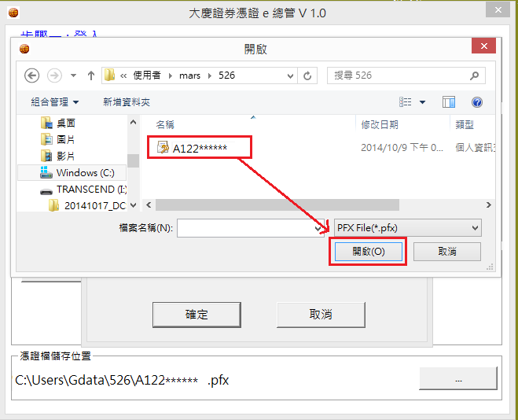Open the help question mark icon

point(476,102)
